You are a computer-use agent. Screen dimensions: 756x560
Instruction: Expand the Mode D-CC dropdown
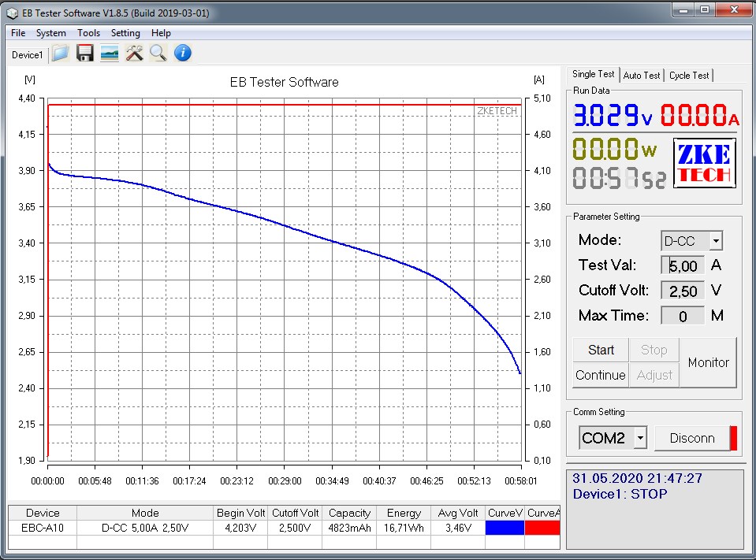tap(715, 241)
